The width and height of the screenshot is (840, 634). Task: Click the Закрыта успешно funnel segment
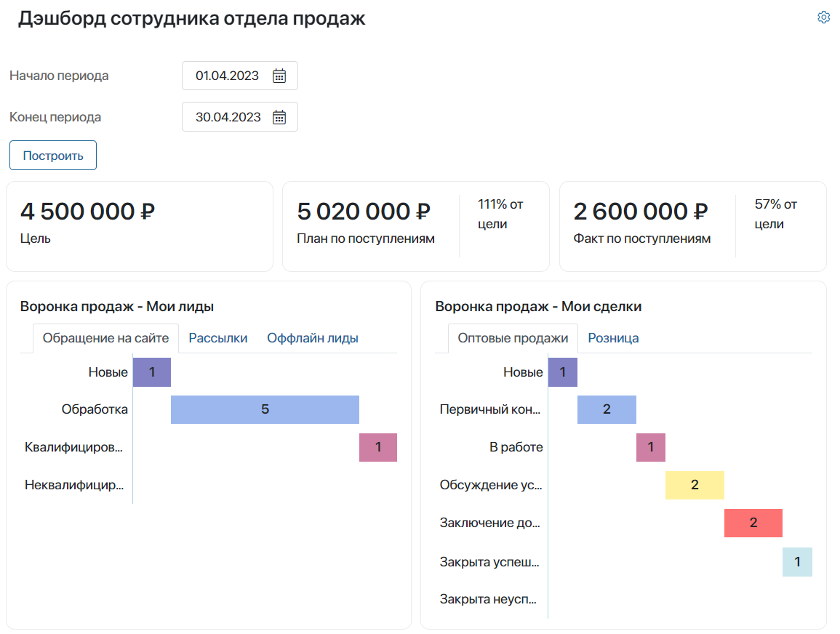pos(797,561)
